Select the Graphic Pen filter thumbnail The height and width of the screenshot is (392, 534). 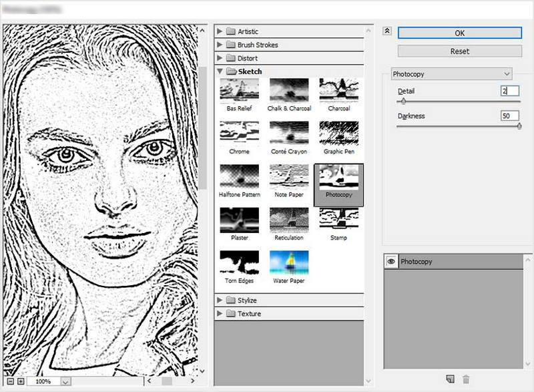(339, 134)
